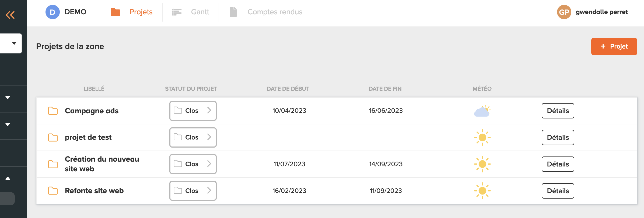This screenshot has width=644, height=218.
Task: Click the orange Projets folder icon
Action: tap(115, 12)
